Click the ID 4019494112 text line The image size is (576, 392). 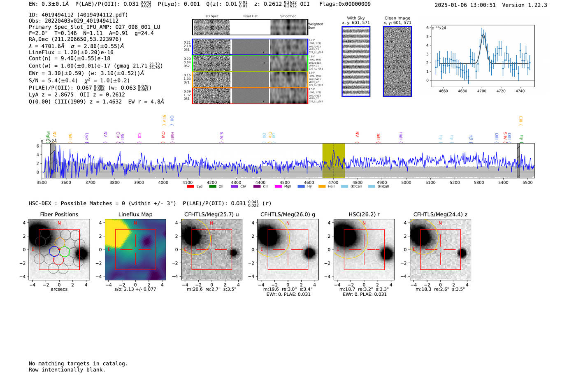(78, 15)
